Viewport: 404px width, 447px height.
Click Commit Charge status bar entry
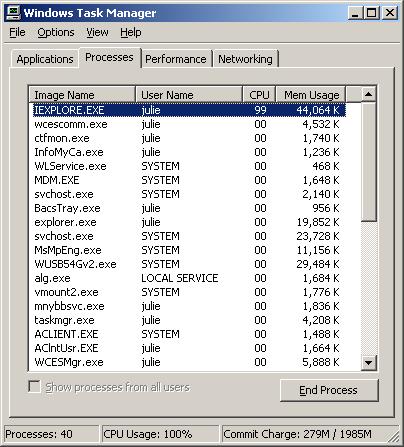click(310, 434)
